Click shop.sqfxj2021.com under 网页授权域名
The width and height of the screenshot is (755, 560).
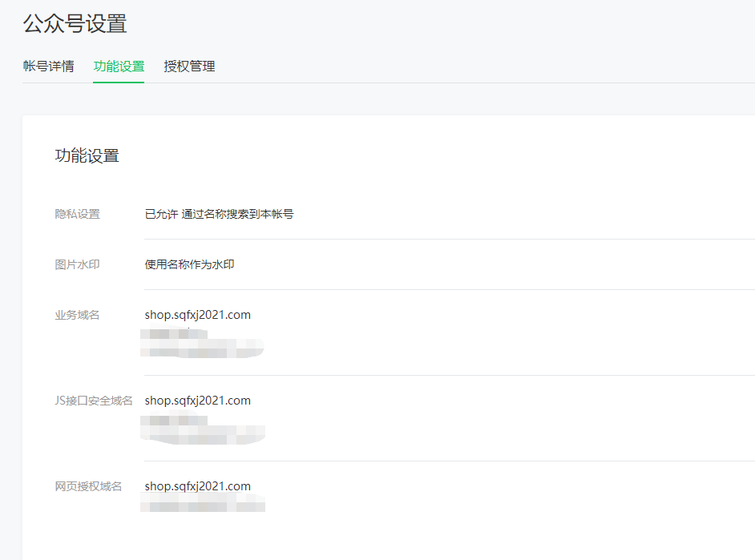[x=197, y=486]
